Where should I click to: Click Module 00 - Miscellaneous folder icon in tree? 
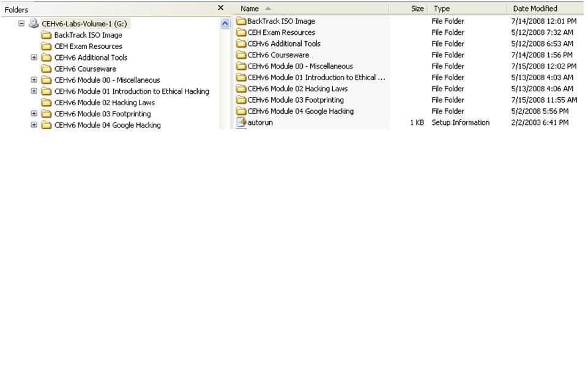tap(47, 80)
